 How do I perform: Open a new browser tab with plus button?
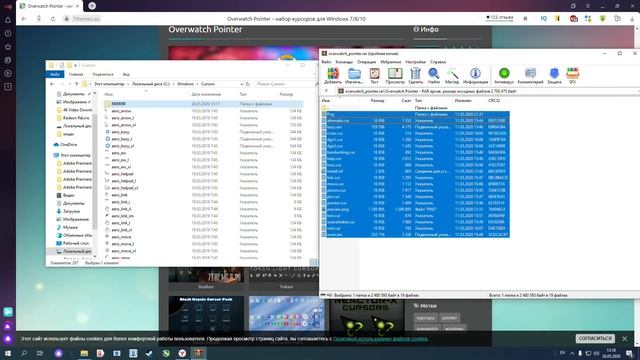tap(92, 6)
